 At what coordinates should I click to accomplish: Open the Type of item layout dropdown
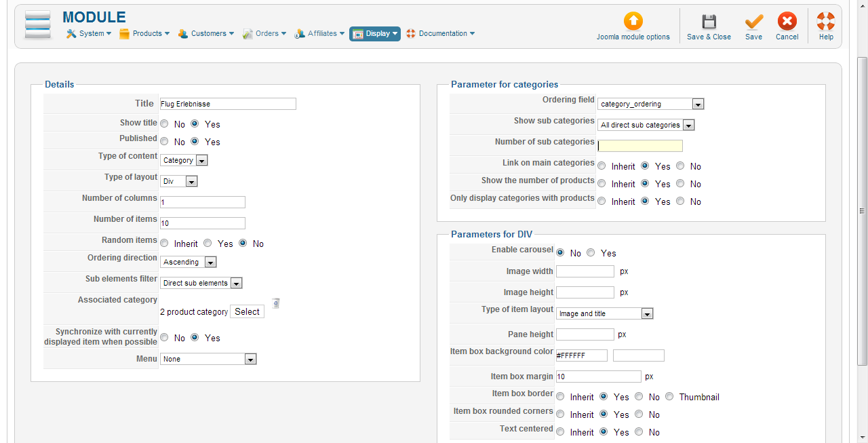point(604,314)
